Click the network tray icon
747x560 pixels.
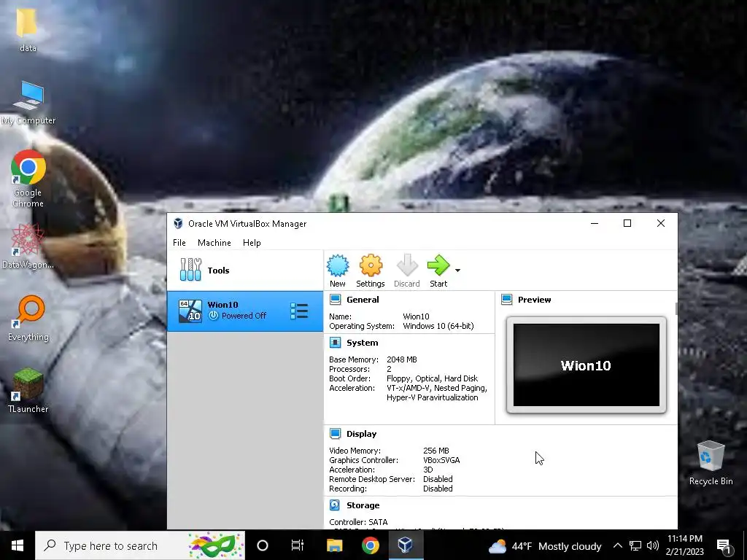[x=635, y=545]
